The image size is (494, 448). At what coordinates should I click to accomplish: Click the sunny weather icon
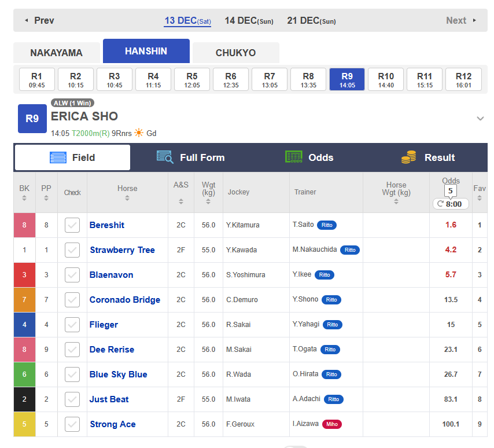(139, 133)
